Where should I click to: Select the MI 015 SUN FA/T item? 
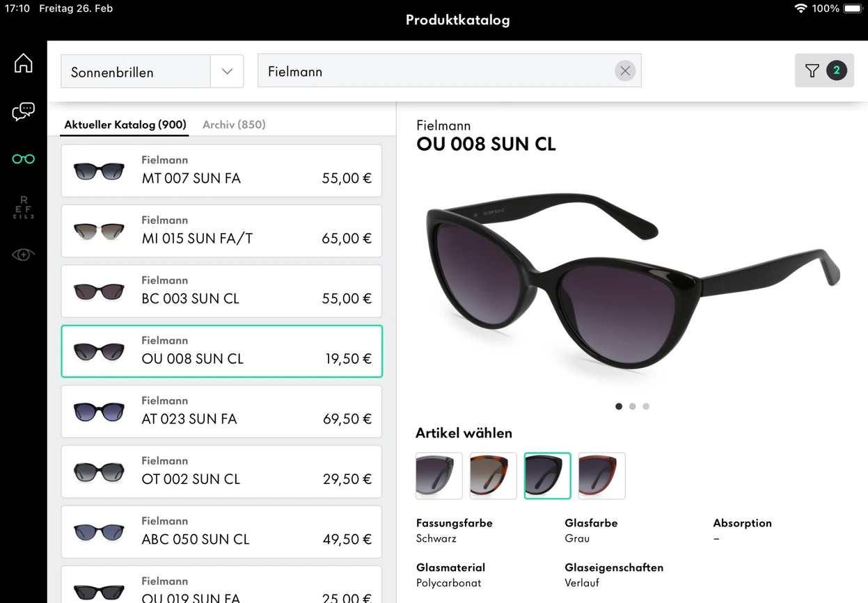pos(221,231)
